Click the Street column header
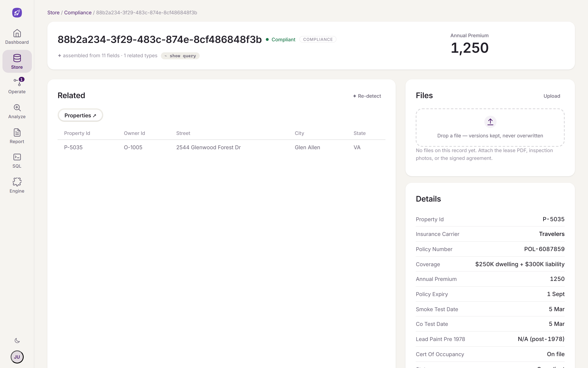This screenshot has width=588, height=368. tap(183, 133)
